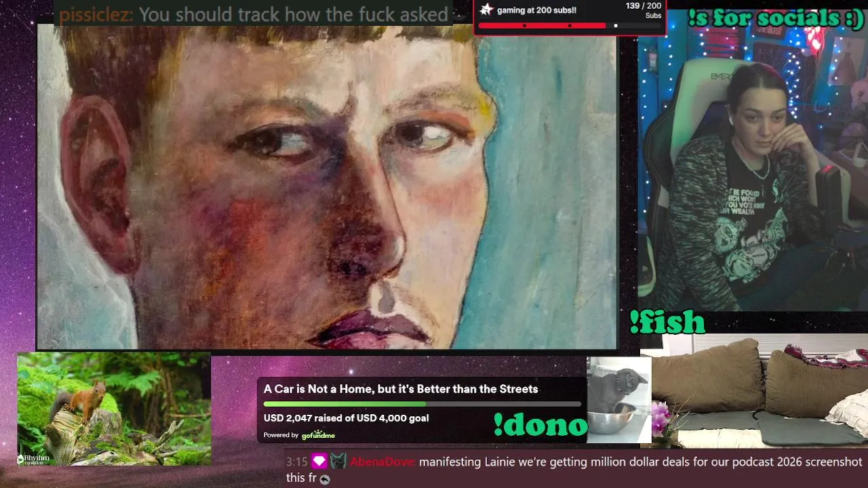Click 'gaming at 200 subs!!' goal label
Viewport: 868px width, 488px height.
point(536,10)
